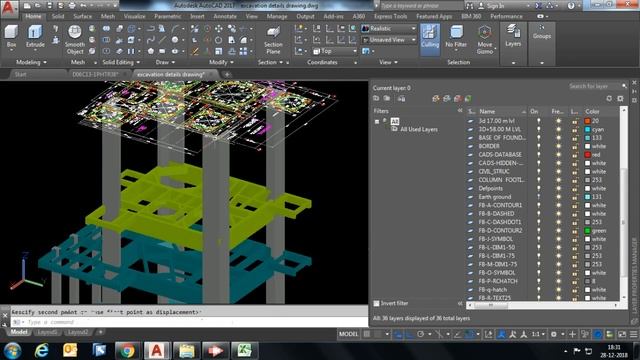Screen dimensions: 640x360
Task: Lock the FB-O-SYMBOL layer
Action: (x=575, y=273)
